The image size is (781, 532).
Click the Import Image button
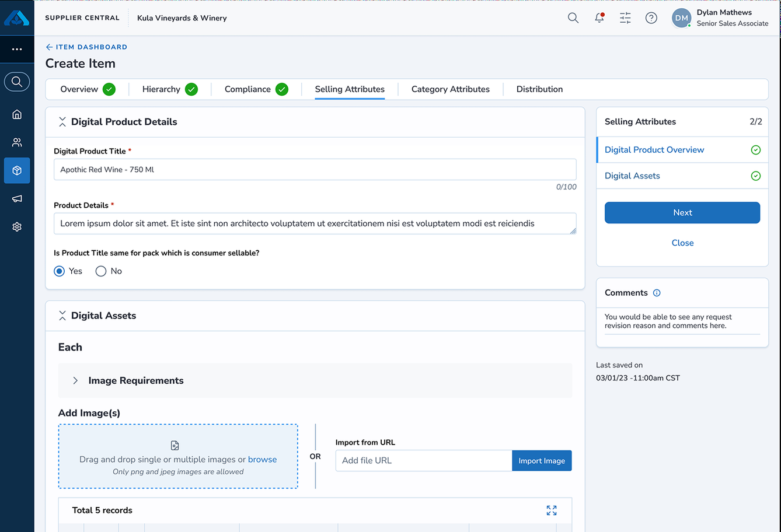pyautogui.click(x=542, y=461)
